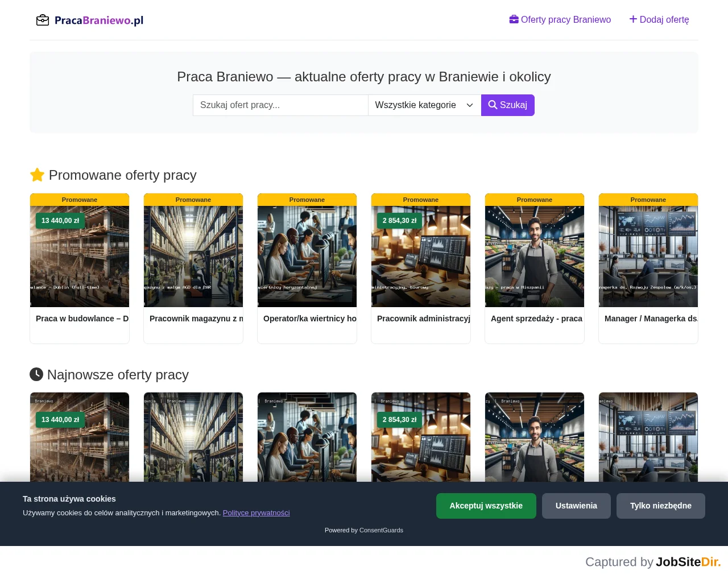Open newest listing dashboard office image
728x579 pixels.
(648, 437)
